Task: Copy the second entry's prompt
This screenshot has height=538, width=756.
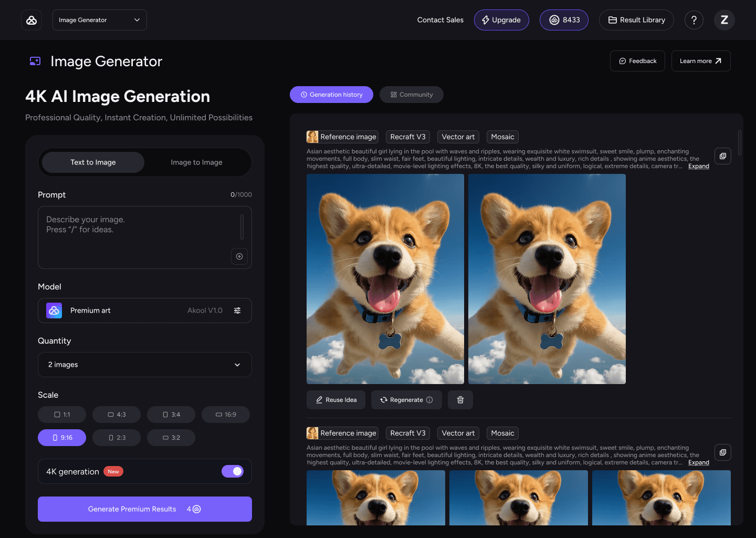Action: (723, 452)
